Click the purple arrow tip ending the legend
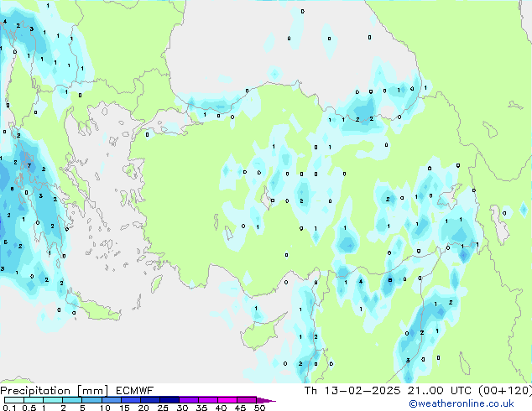The height and width of the screenshot is (411, 532). point(266,400)
